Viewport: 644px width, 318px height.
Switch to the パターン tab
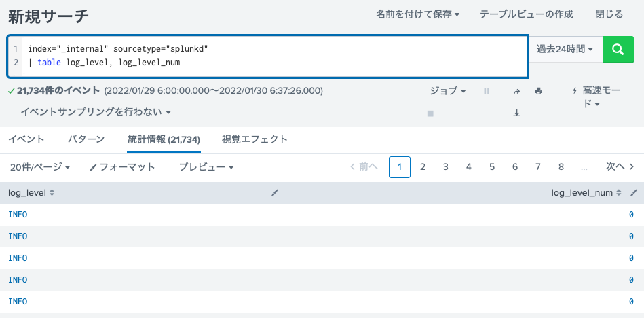86,139
